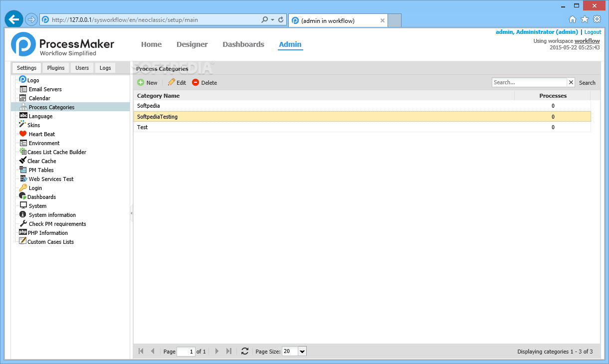Refresh the categories grid
The height and width of the screenshot is (364, 609).
(244, 351)
